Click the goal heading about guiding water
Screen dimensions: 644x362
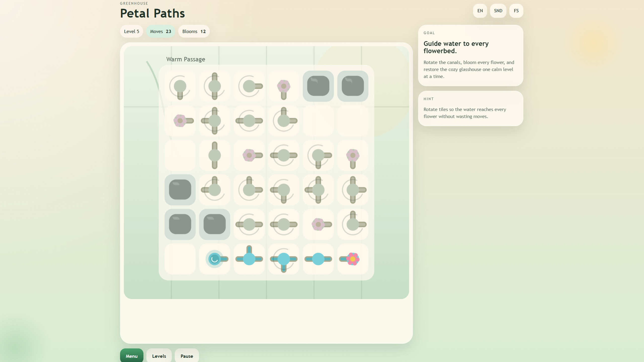[x=456, y=47]
